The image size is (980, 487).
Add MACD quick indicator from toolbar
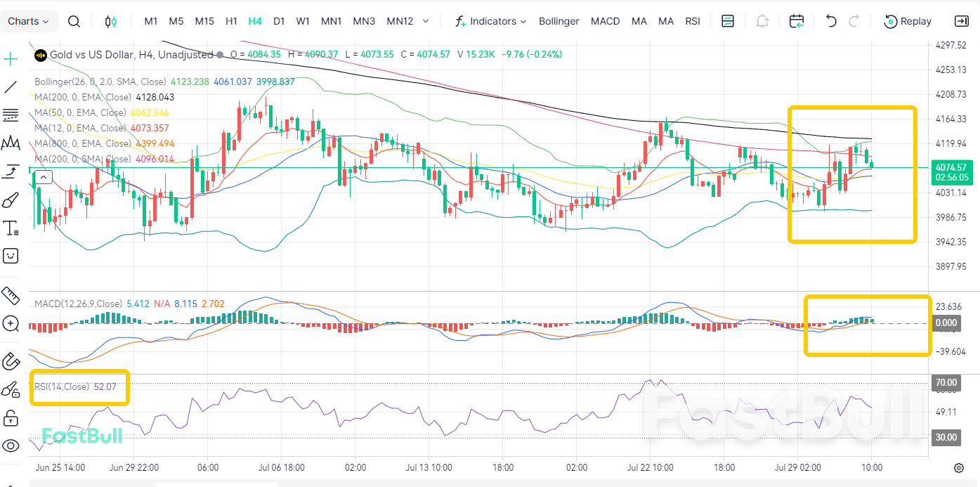(605, 21)
